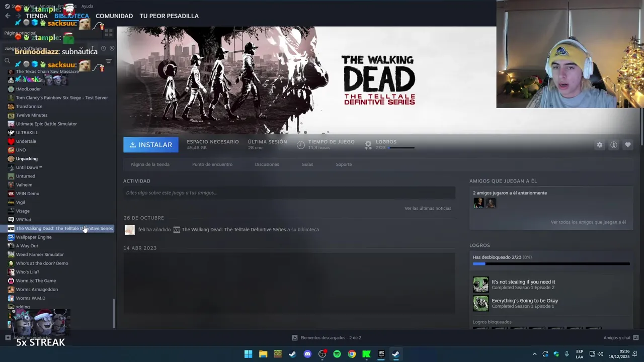644x362 pixels.
Task: Click the 'Diles algo sobre este juego' field
Action: 289,193
